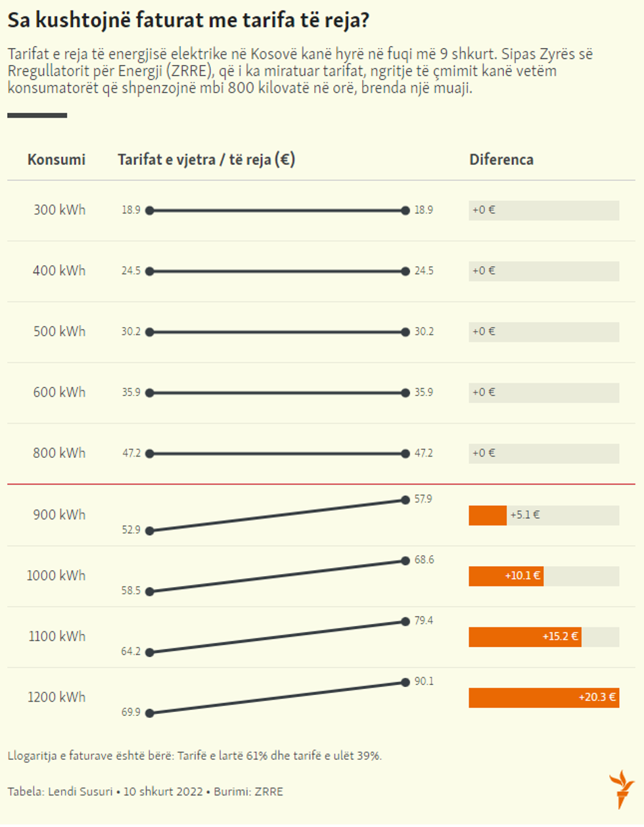
Task: Click the orange torch logo icon
Action: click(x=621, y=789)
